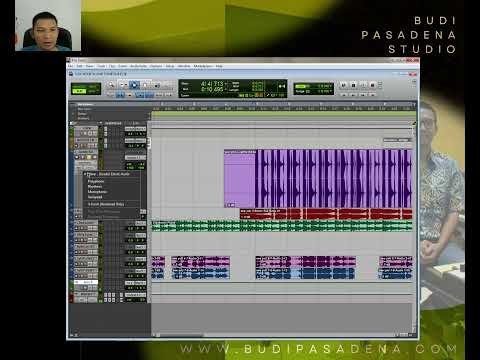Open the Options menu

(x=156, y=66)
